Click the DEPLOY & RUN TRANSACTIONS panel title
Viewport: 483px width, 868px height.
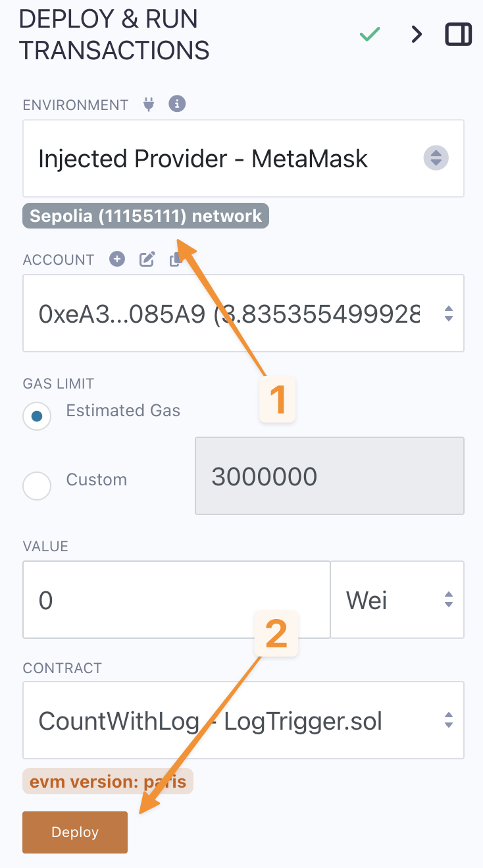coord(114,35)
